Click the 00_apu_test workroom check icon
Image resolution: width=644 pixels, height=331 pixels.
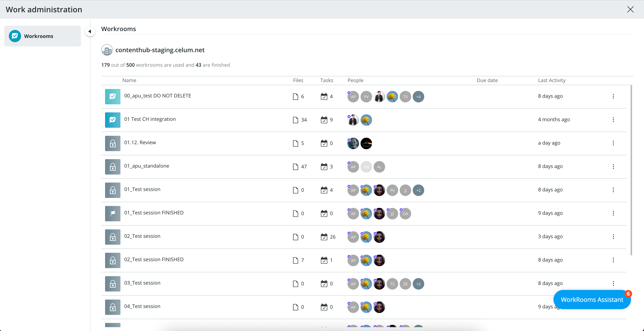(x=113, y=96)
